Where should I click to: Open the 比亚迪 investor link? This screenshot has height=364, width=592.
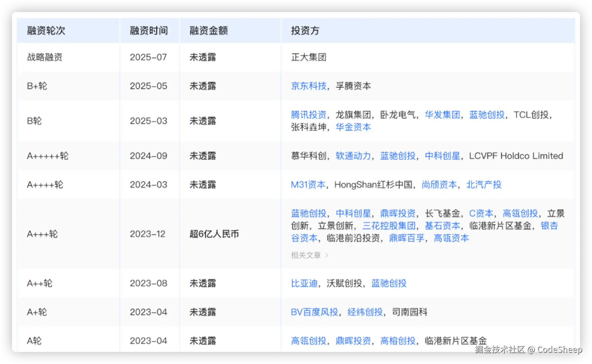point(304,284)
